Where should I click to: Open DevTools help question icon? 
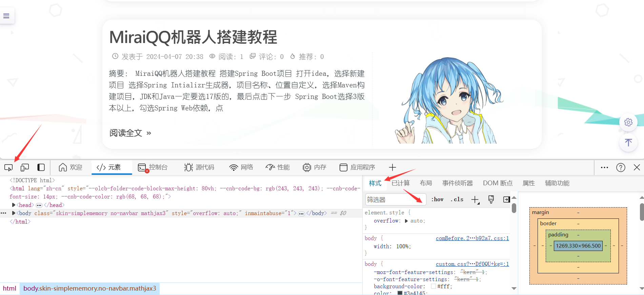(x=621, y=167)
